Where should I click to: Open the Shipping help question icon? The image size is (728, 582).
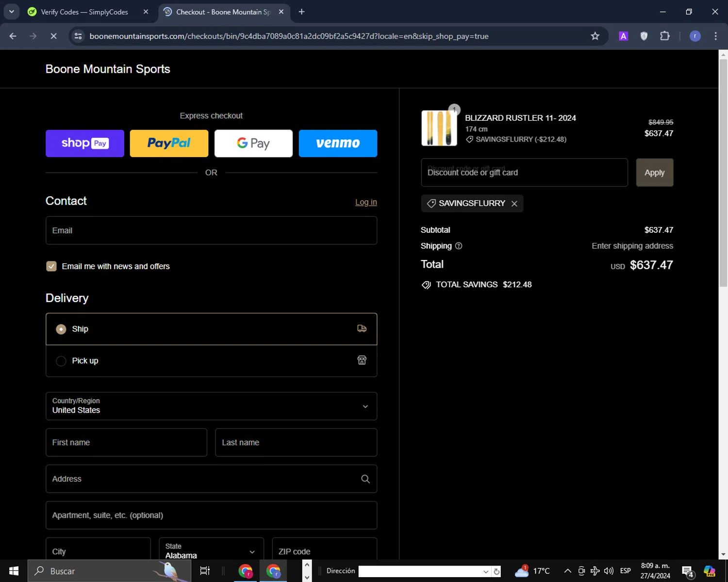click(459, 246)
